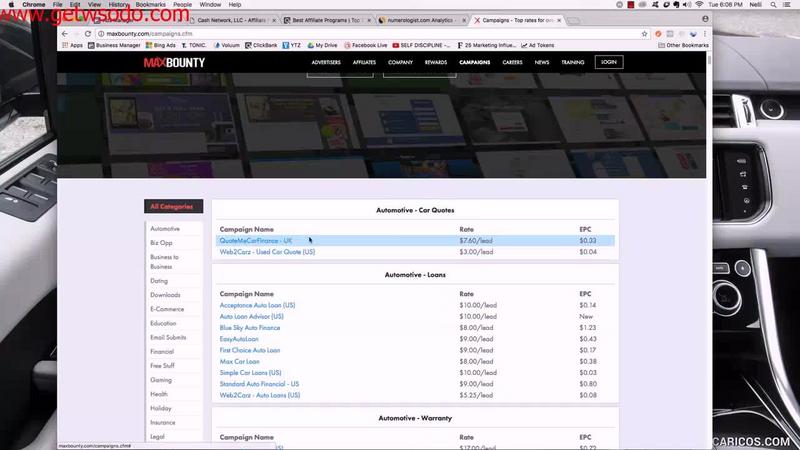Viewport: 800px width, 450px height.
Task: Open the Web2Carz - Used Car Quote (US) campaign
Action: pos(267,252)
